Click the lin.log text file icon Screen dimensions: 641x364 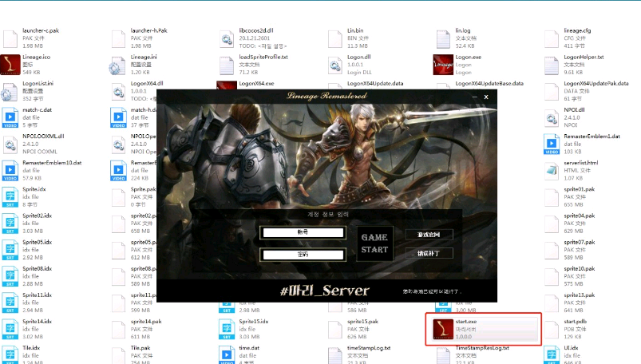(443, 39)
